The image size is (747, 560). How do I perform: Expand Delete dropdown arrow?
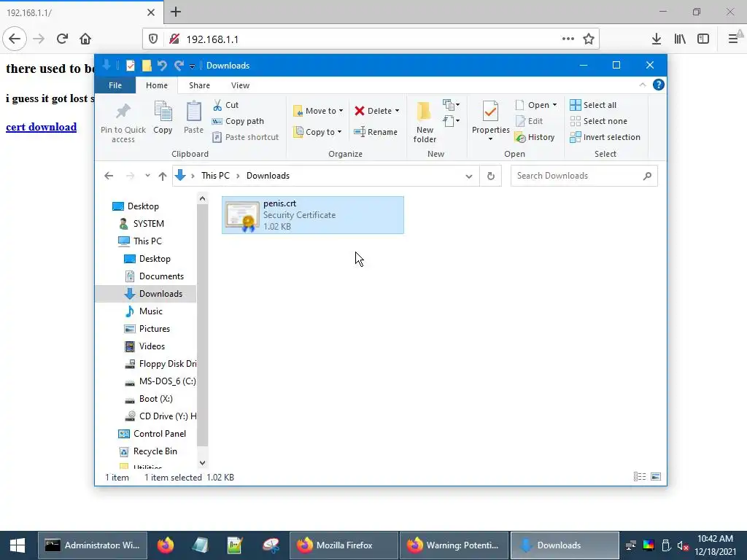click(x=397, y=111)
